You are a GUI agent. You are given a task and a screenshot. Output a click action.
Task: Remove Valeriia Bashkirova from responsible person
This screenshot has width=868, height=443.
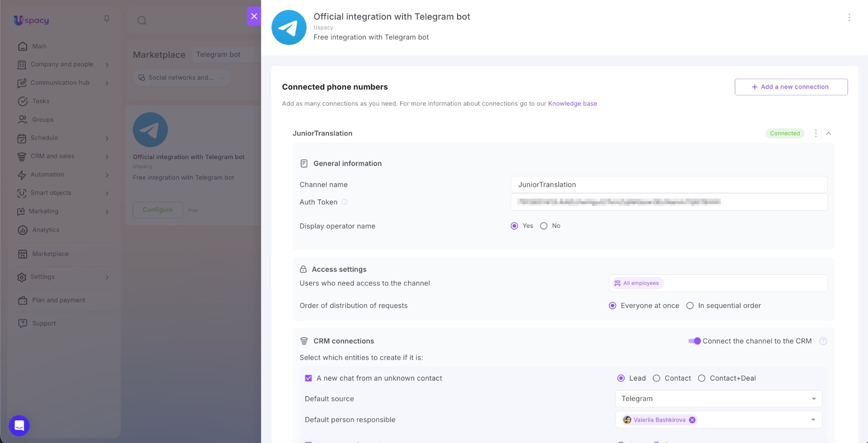[692, 420]
